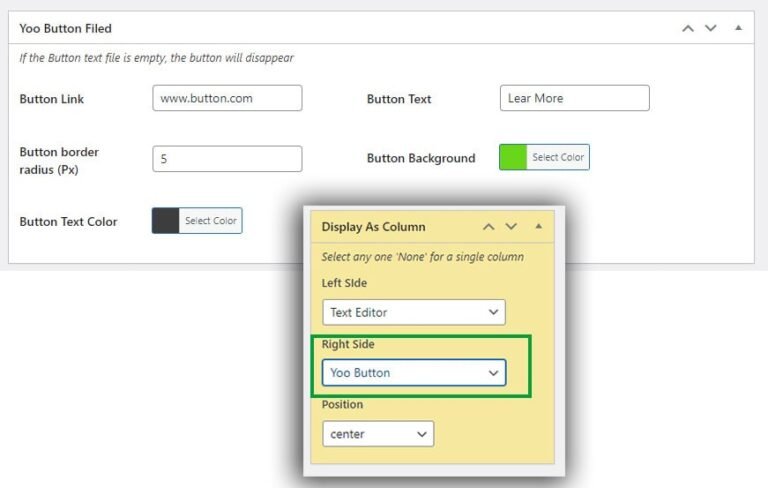Click the Yoo Button Filed panel title
Viewport: 768px width, 488px height.
[x=66, y=28]
